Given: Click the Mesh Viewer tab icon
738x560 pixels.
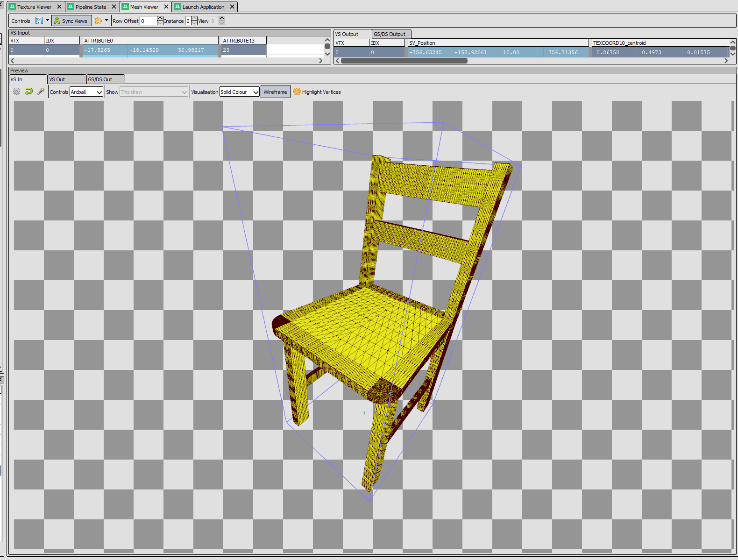Looking at the screenshot, I should tap(125, 7).
